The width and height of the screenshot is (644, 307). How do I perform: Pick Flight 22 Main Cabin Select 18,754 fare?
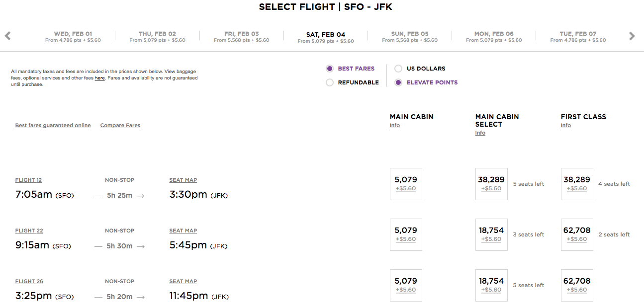[491, 234]
